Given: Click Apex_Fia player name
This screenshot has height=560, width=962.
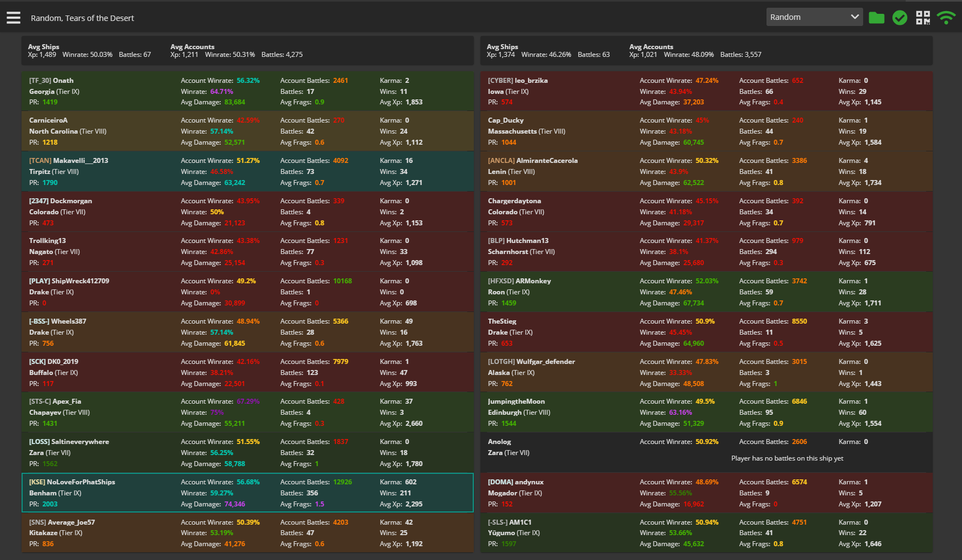Looking at the screenshot, I should tap(66, 401).
